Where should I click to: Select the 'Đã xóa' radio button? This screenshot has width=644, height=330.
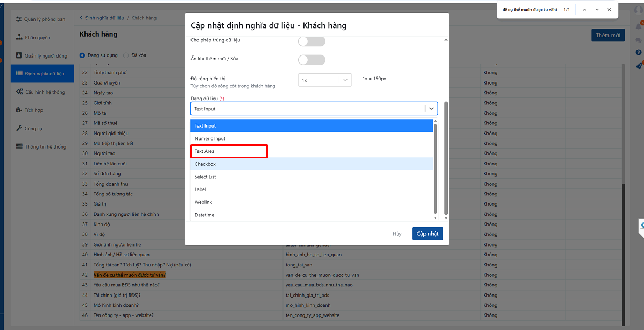pyautogui.click(x=126, y=55)
